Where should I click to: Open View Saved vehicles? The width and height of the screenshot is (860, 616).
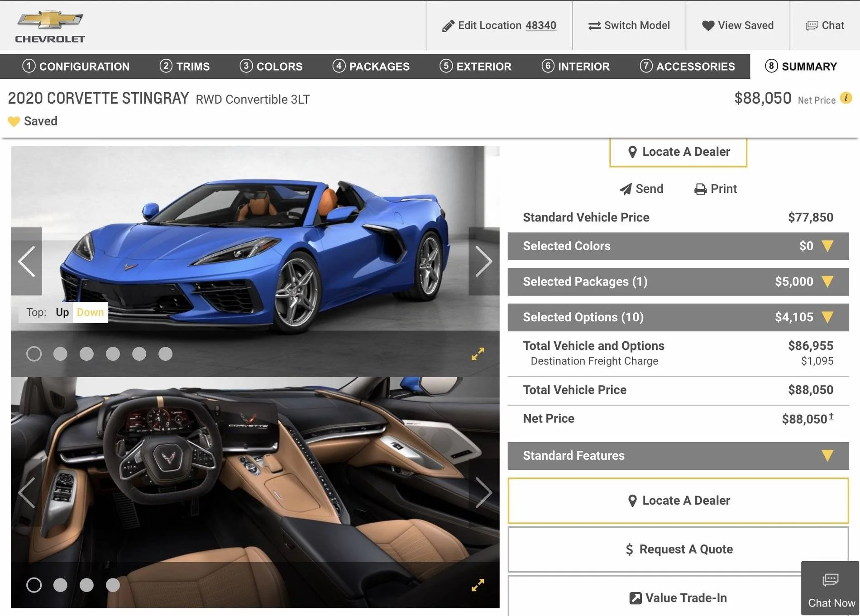coord(738,25)
